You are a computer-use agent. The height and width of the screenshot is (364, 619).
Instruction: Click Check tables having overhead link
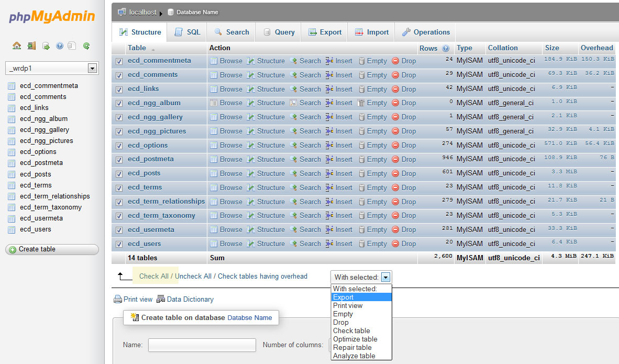[262, 277]
